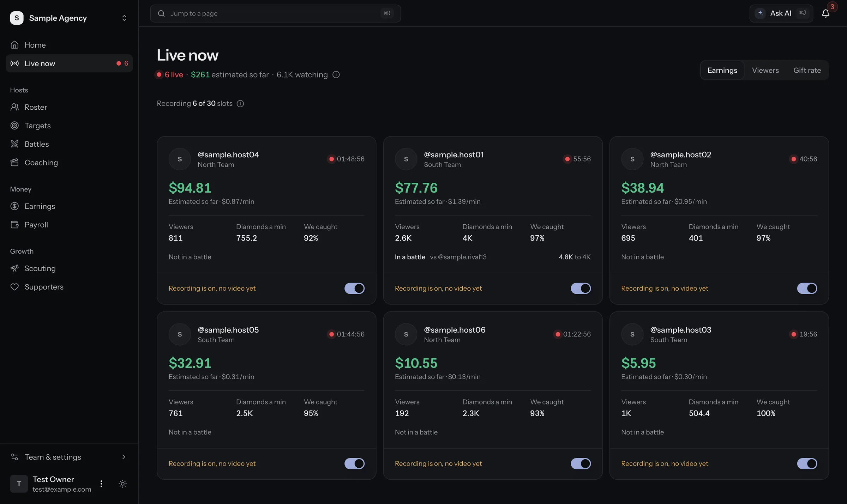Open the Payroll page
Screen dimensions: 847x504
click(69, 225)
